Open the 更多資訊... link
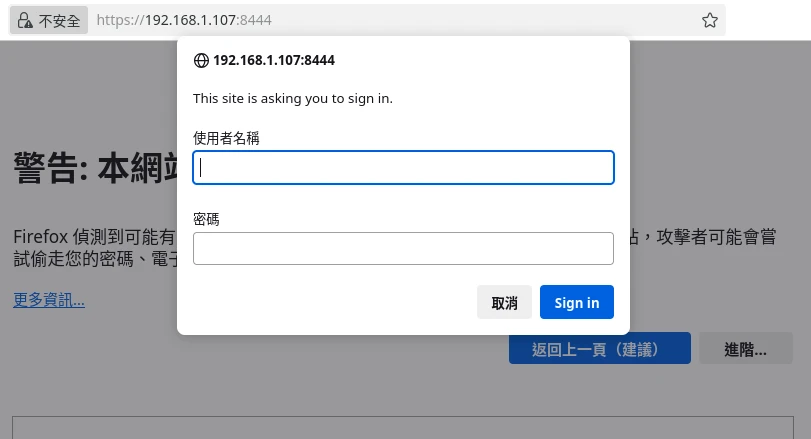 49,299
